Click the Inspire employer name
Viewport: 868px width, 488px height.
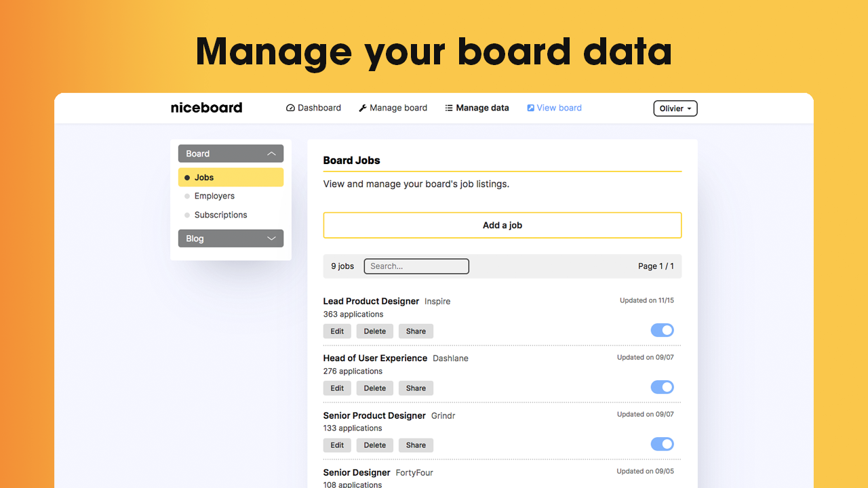[x=437, y=302]
